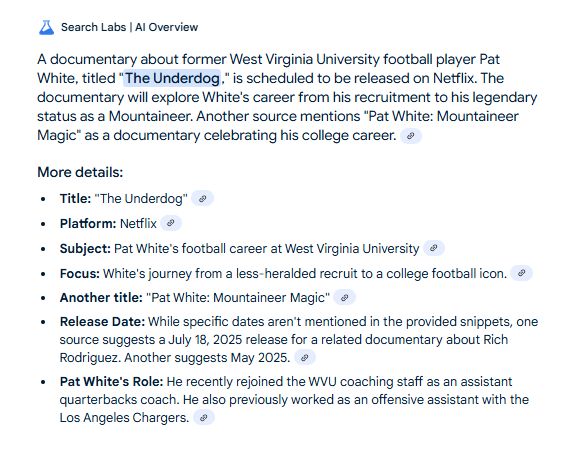Screen dimensions: 566x461
Task: Open source link beside Title 'The Underdog'
Action: click(203, 199)
